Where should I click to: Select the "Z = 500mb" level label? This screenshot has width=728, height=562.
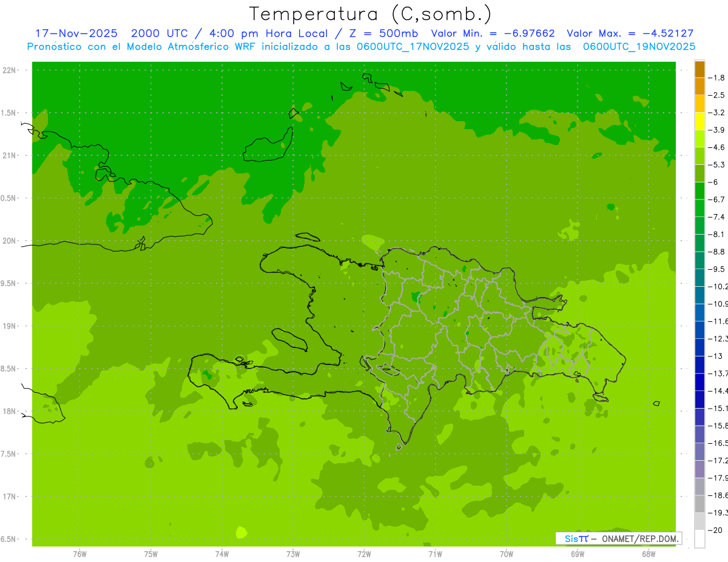point(380,33)
